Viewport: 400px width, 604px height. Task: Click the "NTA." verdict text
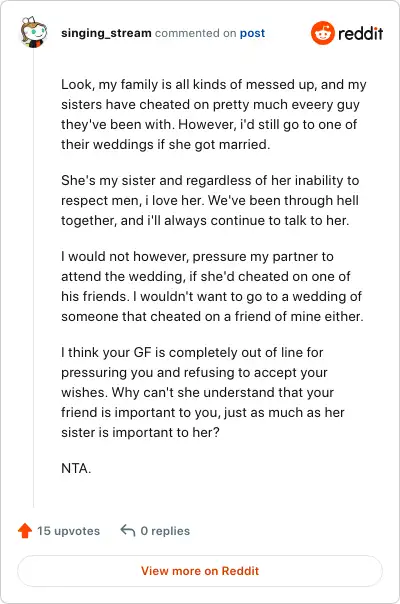[x=76, y=468]
